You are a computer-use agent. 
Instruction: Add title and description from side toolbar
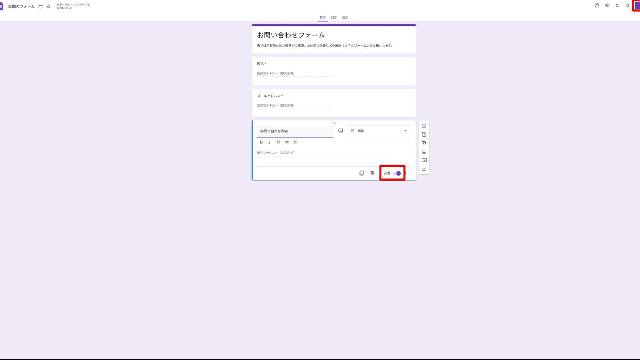click(x=424, y=143)
